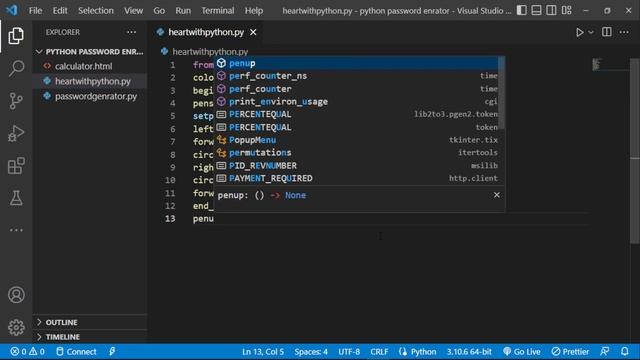This screenshot has width=640, height=360.
Task: Open the Run menu
Action: (x=183, y=11)
